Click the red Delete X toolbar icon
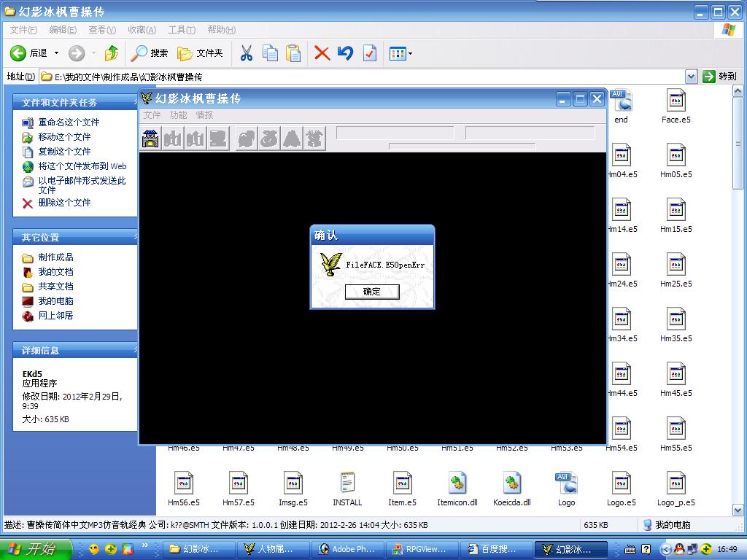Screen dimensions: 747x560 [x=322, y=52]
